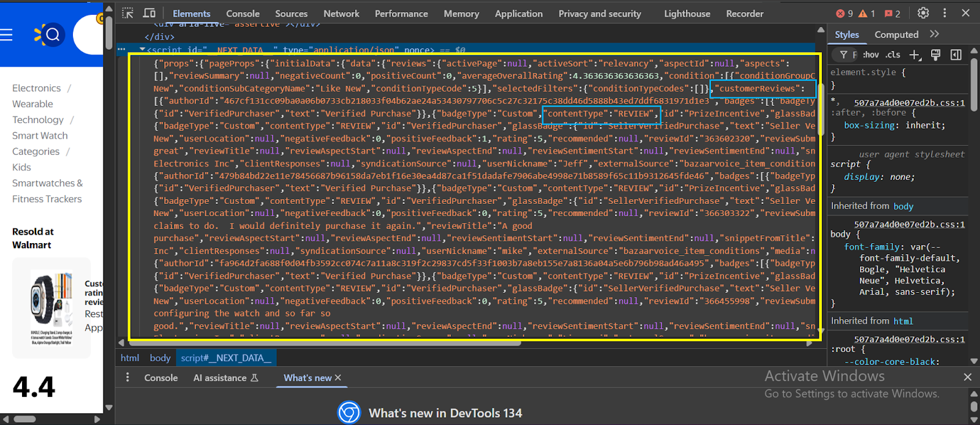Click the Styles filter funnel icon
Viewport: 980px width, 425px height.
843,55
